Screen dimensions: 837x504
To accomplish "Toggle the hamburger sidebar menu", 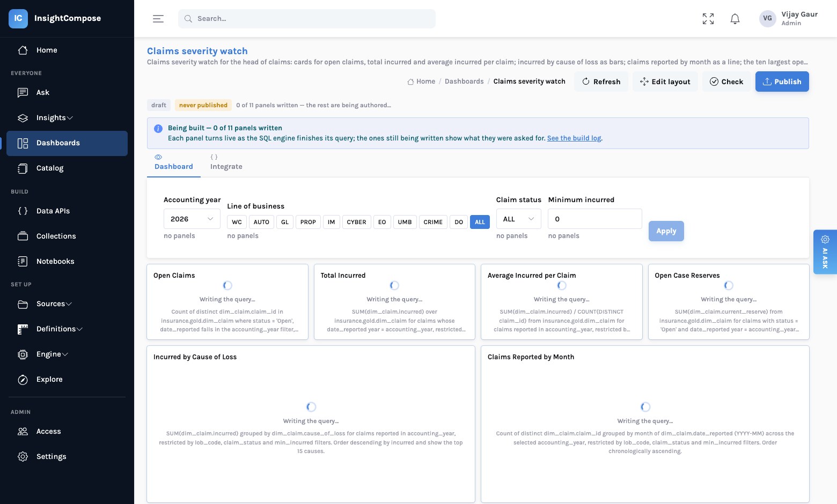I will click(x=158, y=19).
